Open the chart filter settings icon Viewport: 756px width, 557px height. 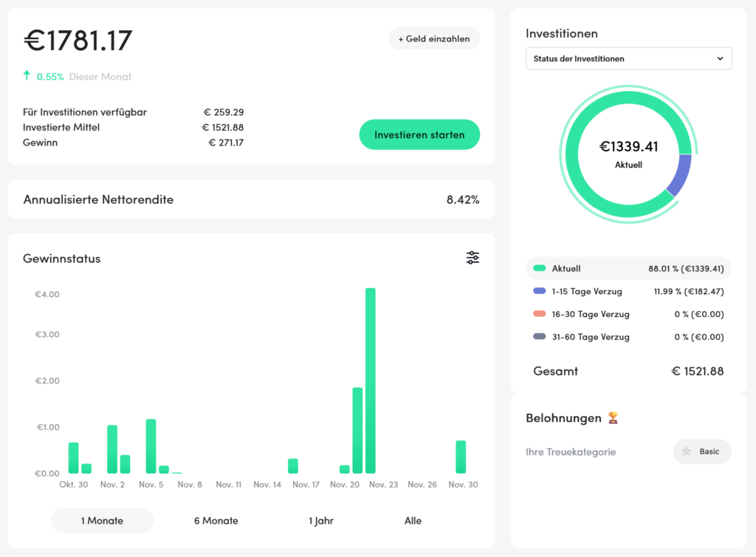472,258
